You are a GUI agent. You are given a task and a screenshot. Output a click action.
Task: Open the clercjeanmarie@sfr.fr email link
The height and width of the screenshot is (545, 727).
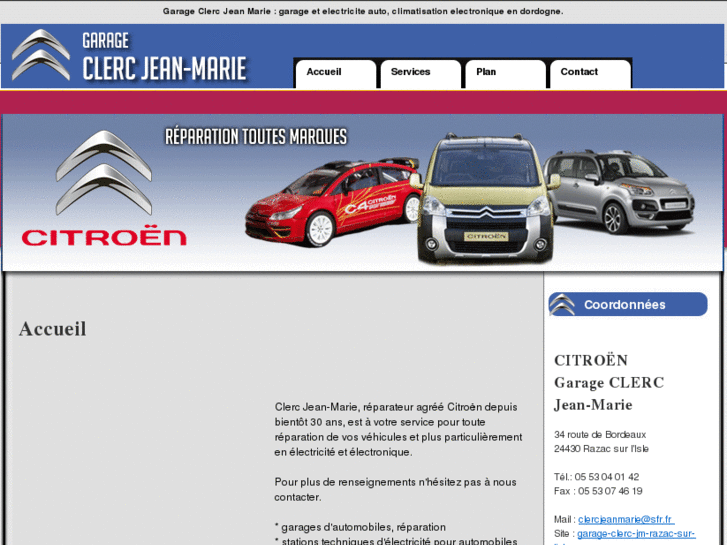626,519
